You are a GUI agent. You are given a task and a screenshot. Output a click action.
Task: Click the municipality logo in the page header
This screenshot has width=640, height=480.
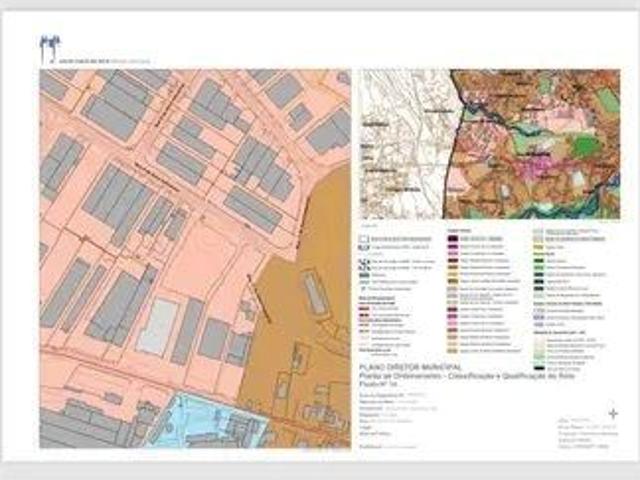pos(48,47)
